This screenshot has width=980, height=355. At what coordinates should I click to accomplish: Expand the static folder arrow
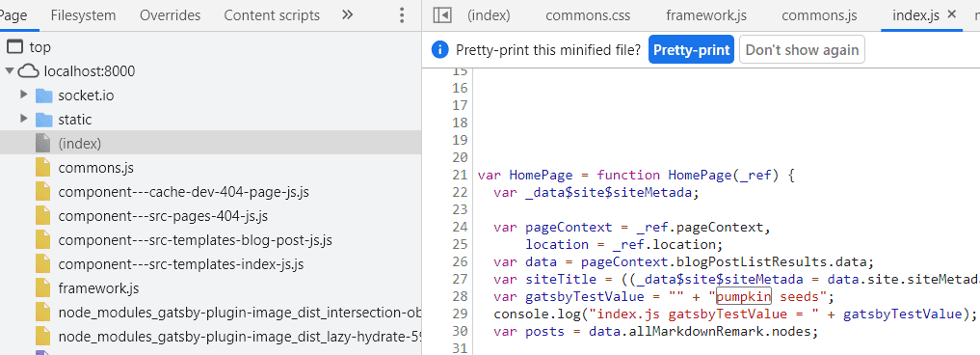pyautogui.click(x=24, y=119)
